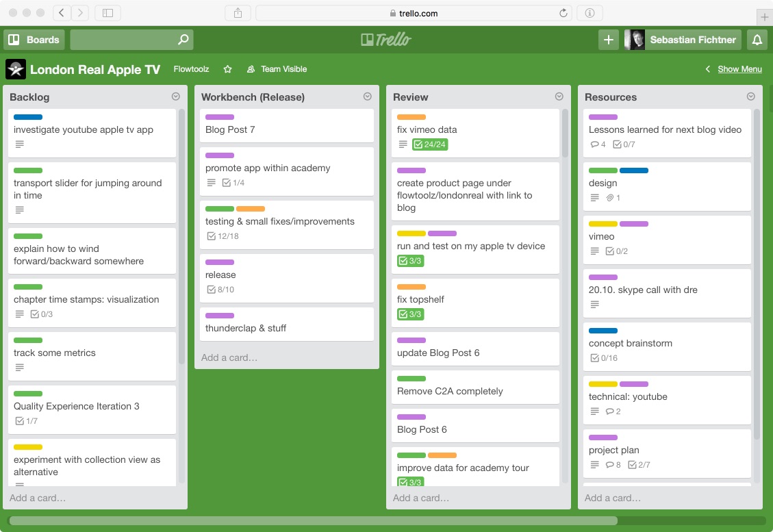The width and height of the screenshot is (773, 532).
Task: Open Sebastian Fichtner profile avatar
Action: (x=635, y=40)
